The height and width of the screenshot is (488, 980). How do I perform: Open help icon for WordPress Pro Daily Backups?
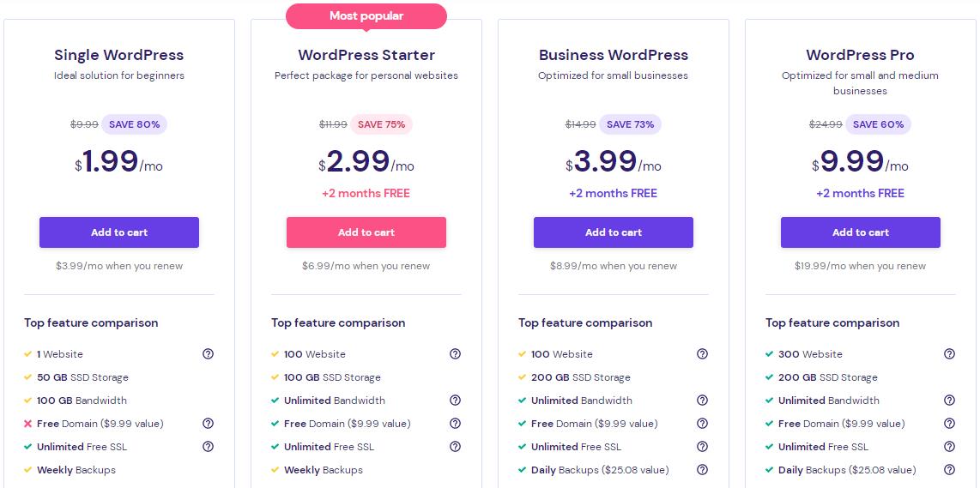pos(949,470)
